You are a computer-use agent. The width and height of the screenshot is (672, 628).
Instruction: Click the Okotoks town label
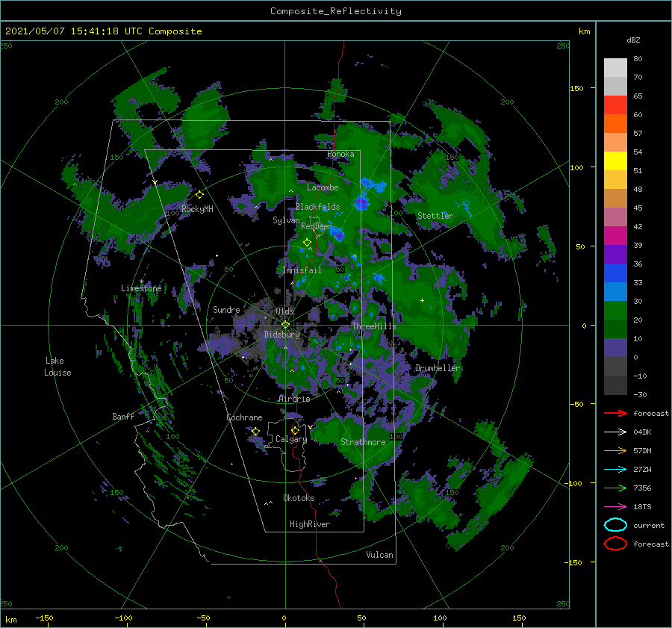299,498
